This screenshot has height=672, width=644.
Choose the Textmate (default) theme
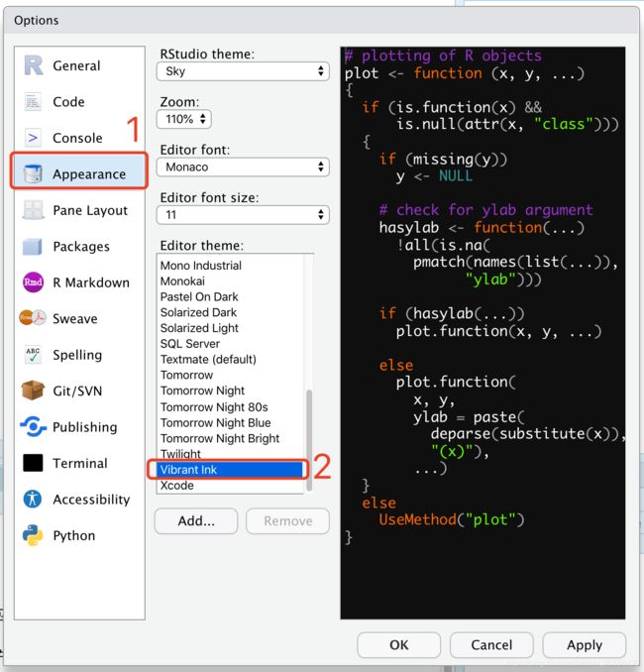point(231,359)
